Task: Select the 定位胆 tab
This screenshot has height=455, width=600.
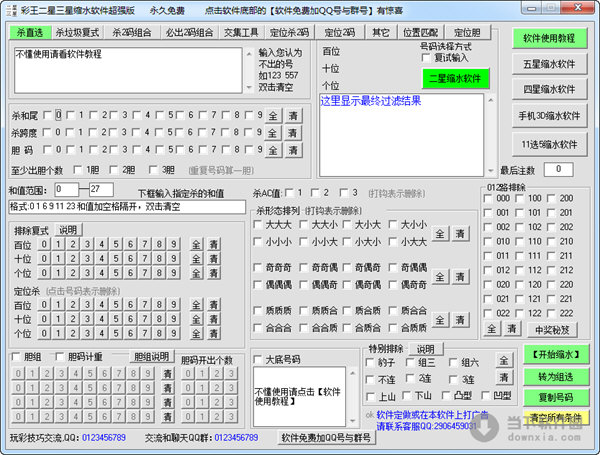Action: (467, 33)
